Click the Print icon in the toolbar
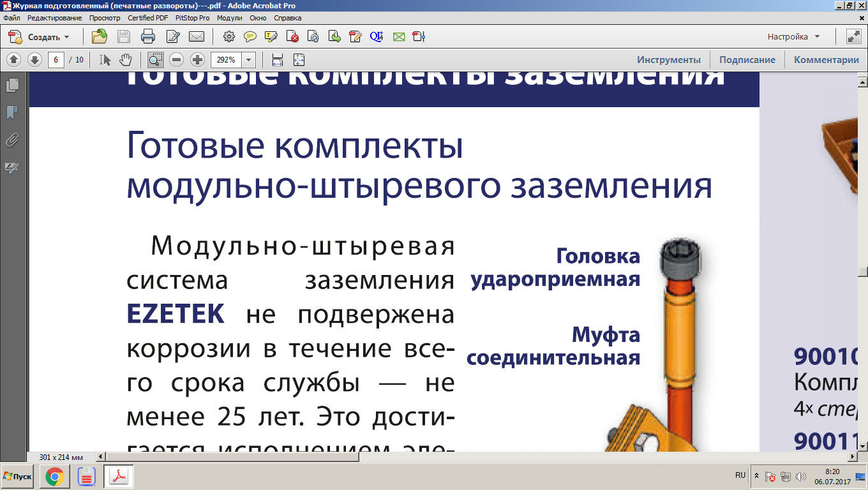This screenshot has width=868, height=490. 148,36
